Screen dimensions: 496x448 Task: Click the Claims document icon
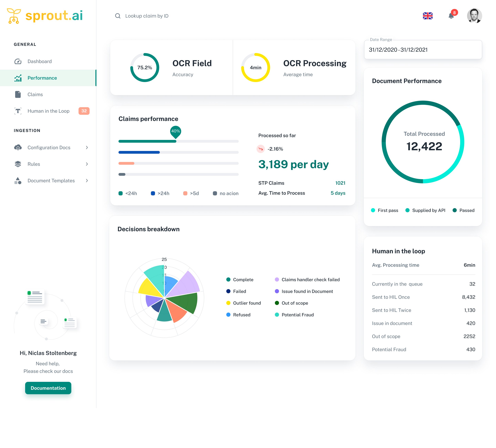18,94
